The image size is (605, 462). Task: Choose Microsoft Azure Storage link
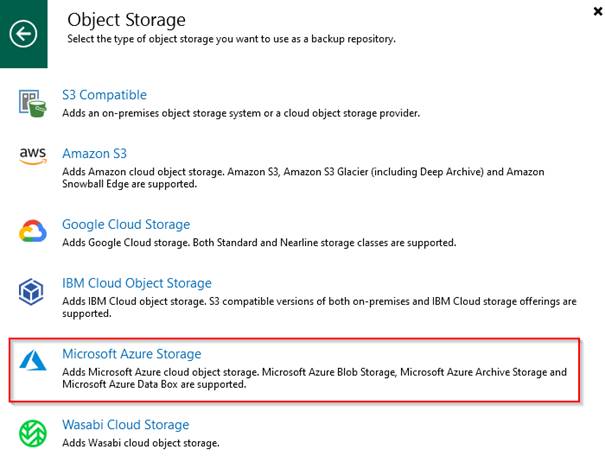(x=132, y=354)
